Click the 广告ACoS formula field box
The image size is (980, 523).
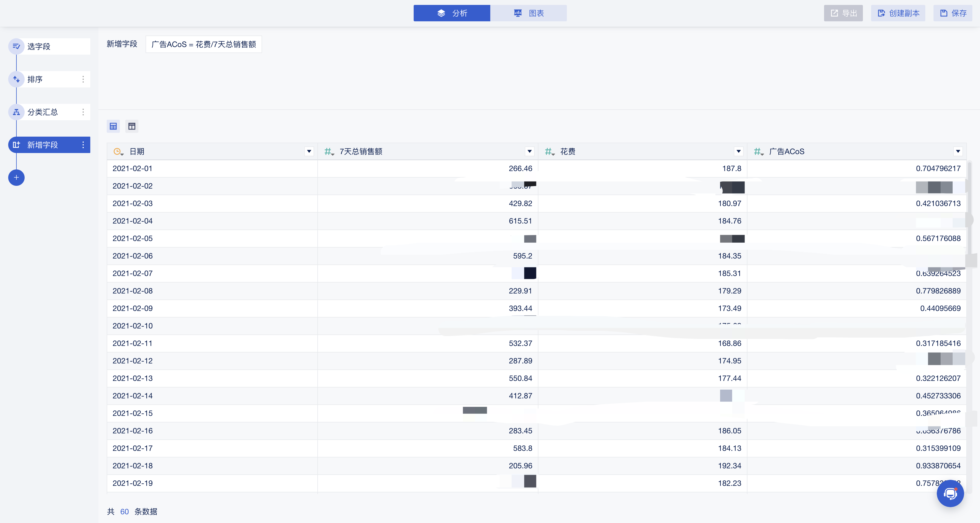pos(204,45)
